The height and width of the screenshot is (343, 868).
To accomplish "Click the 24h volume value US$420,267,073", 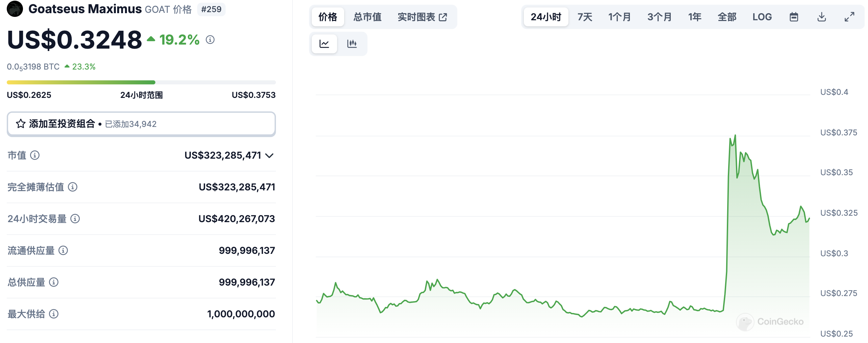I will pos(237,219).
